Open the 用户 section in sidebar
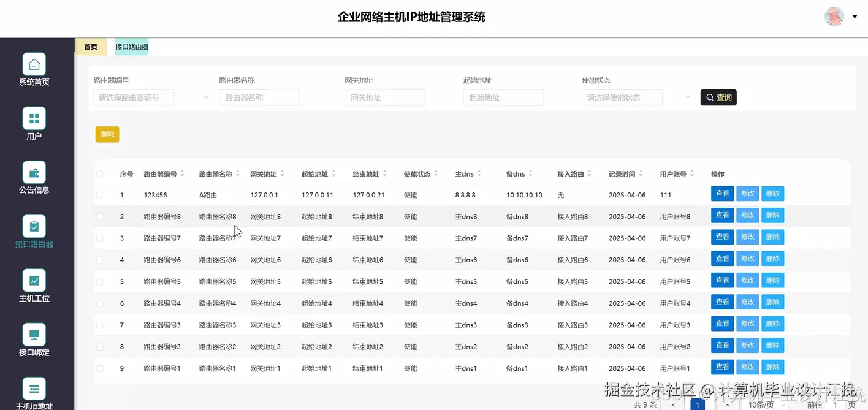Image resolution: width=868 pixels, height=410 pixels. coord(34,118)
